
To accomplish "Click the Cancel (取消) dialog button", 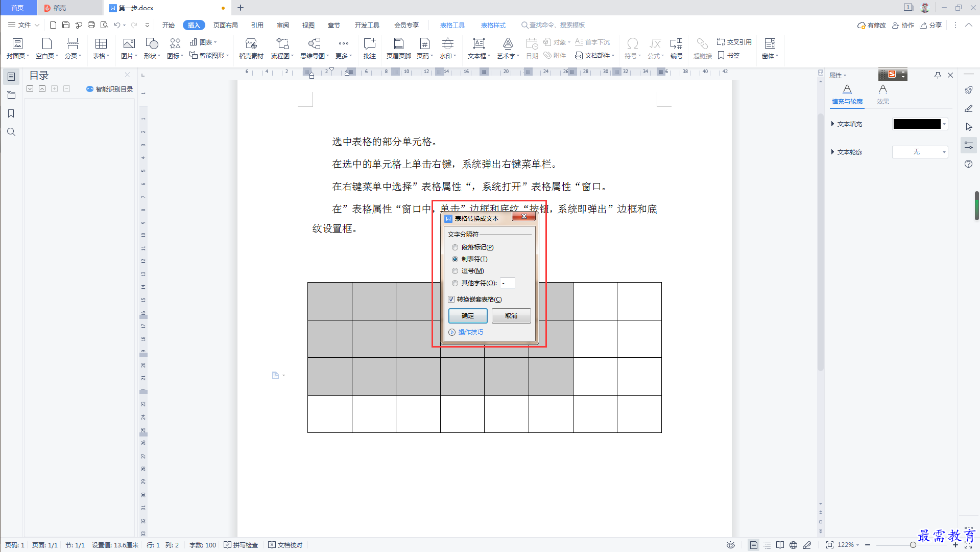I will click(x=511, y=316).
